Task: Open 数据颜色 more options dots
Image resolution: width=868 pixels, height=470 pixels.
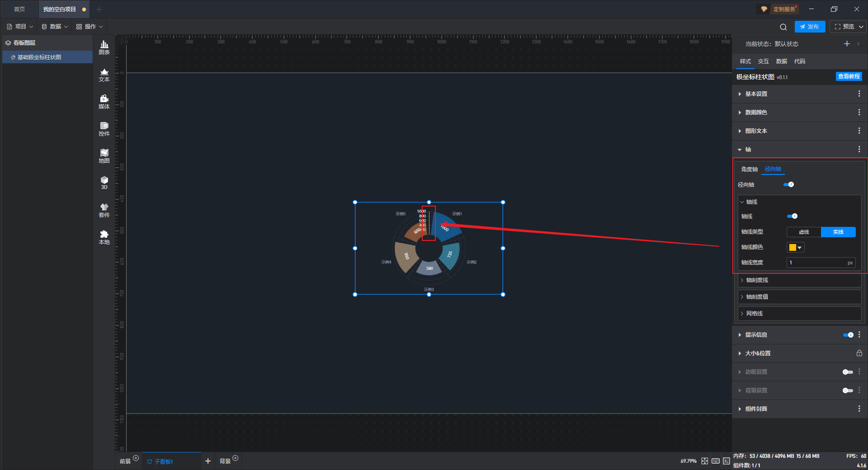Action: 859,112
